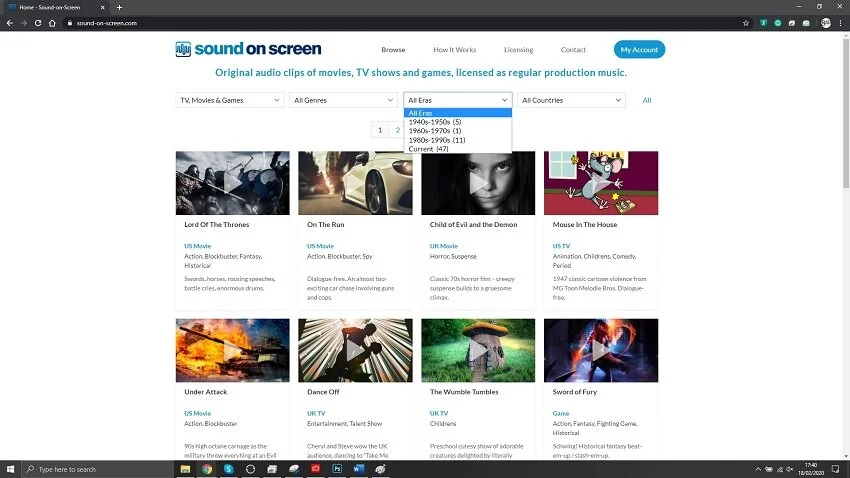Image resolution: width=850 pixels, height=478 pixels.
Task: Open the Contact page
Action: pos(573,49)
